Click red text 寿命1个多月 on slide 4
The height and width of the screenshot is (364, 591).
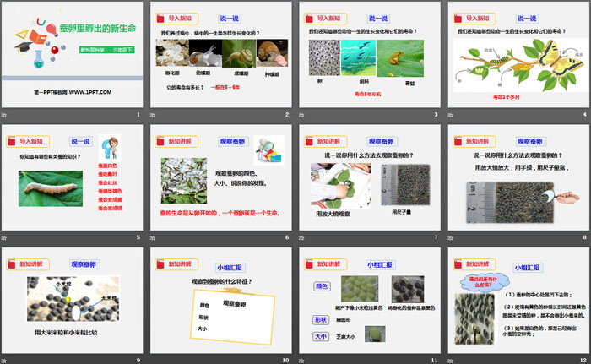pyautogui.click(x=507, y=97)
